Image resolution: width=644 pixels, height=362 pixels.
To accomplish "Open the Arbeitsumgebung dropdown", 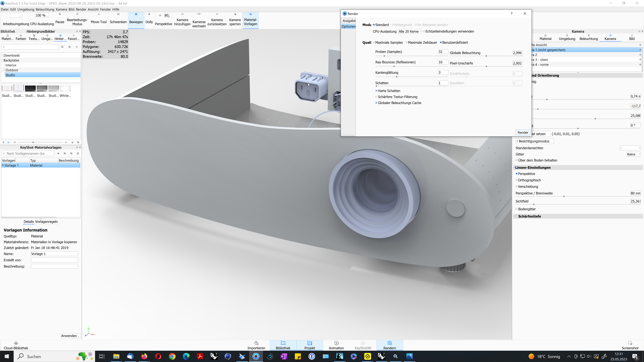I will coord(16,15).
